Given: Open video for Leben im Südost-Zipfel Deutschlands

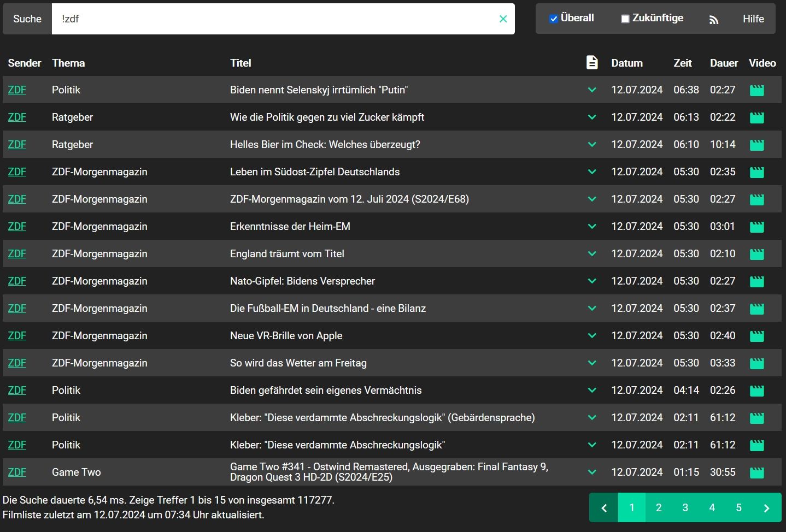Looking at the screenshot, I should (756, 172).
